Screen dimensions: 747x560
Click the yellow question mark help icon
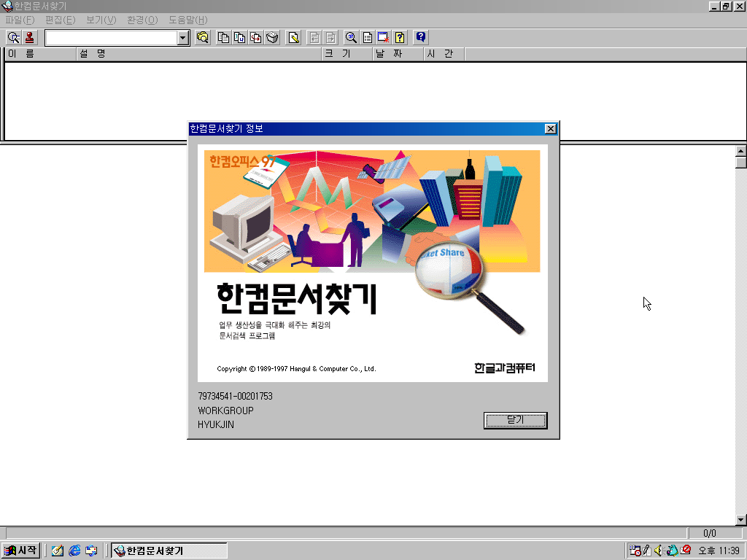[x=400, y=38]
